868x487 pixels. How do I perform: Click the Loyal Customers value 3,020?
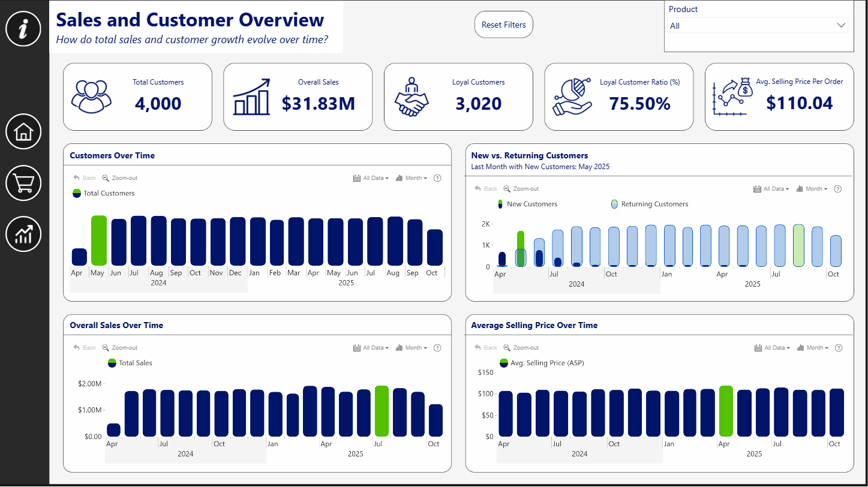click(x=479, y=103)
